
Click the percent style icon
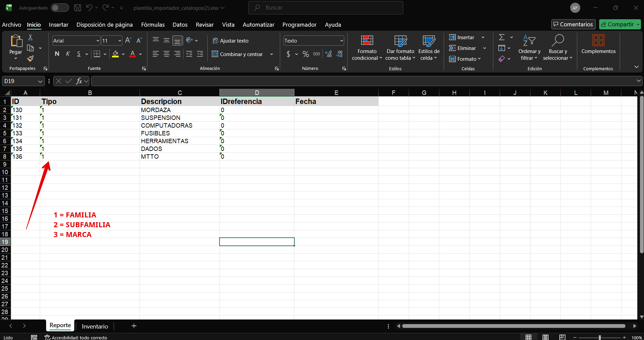point(305,54)
